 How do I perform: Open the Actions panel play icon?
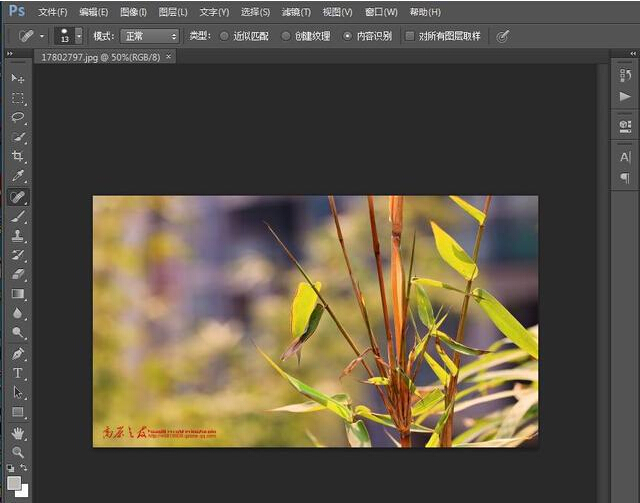click(x=625, y=97)
